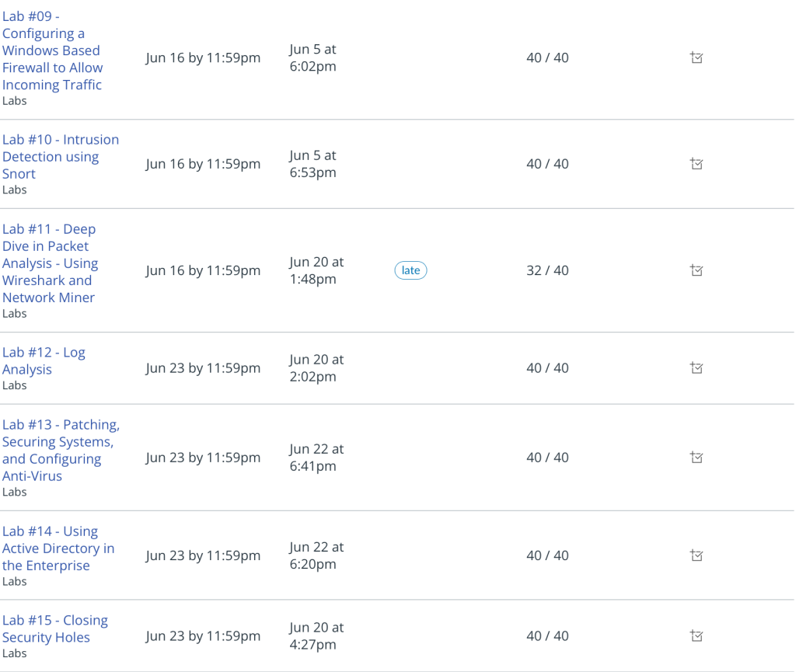This screenshot has height=672, width=796.
Task: Click the 32 / 40 score for Lab #11
Action: click(547, 270)
